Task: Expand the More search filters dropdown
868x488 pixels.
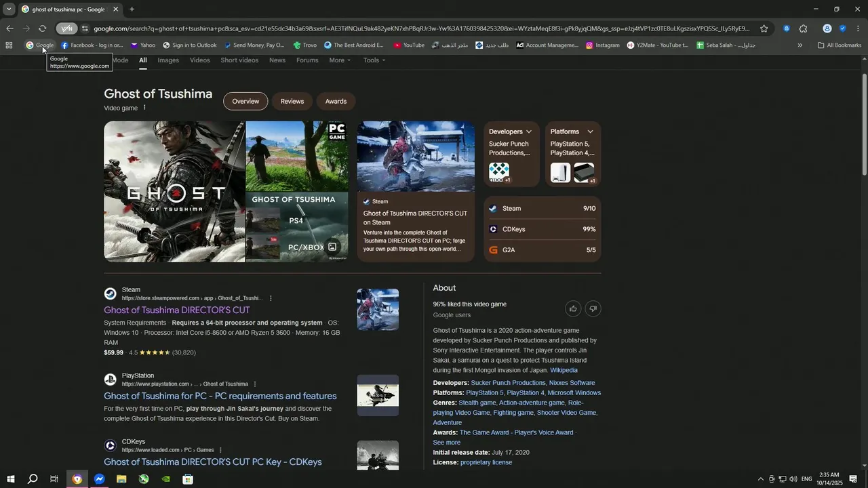Action: click(x=340, y=60)
